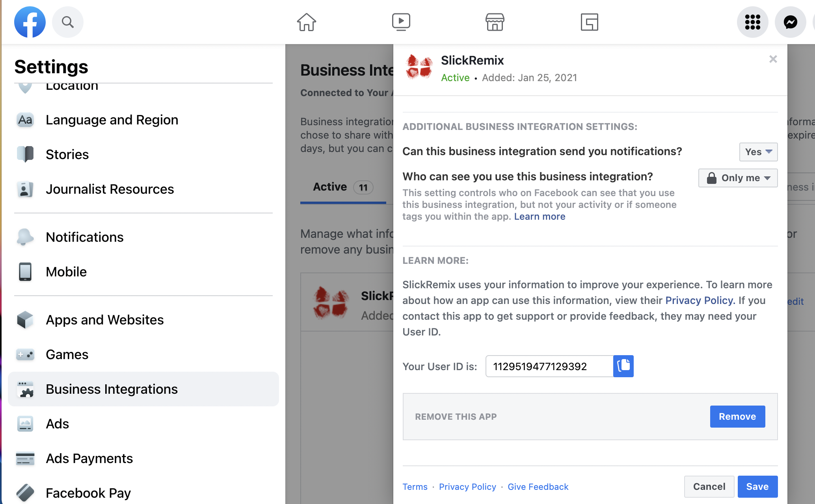The height and width of the screenshot is (504, 815).
Task: Click Cancel in the dialog
Action: [709, 487]
